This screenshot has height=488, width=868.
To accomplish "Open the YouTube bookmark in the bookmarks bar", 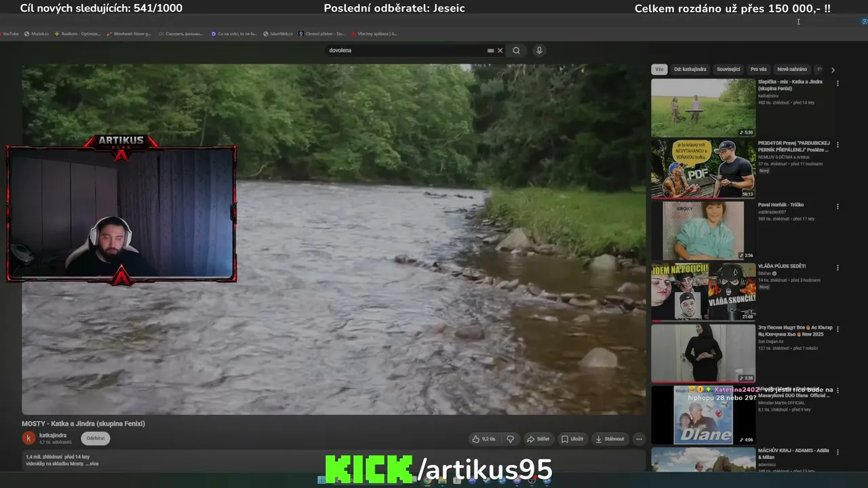I will point(8,33).
